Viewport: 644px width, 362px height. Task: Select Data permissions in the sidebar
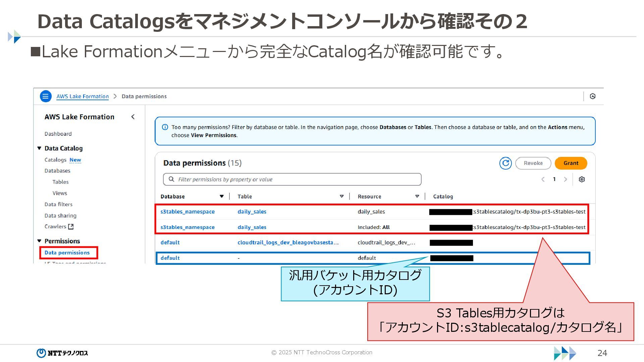tap(67, 253)
